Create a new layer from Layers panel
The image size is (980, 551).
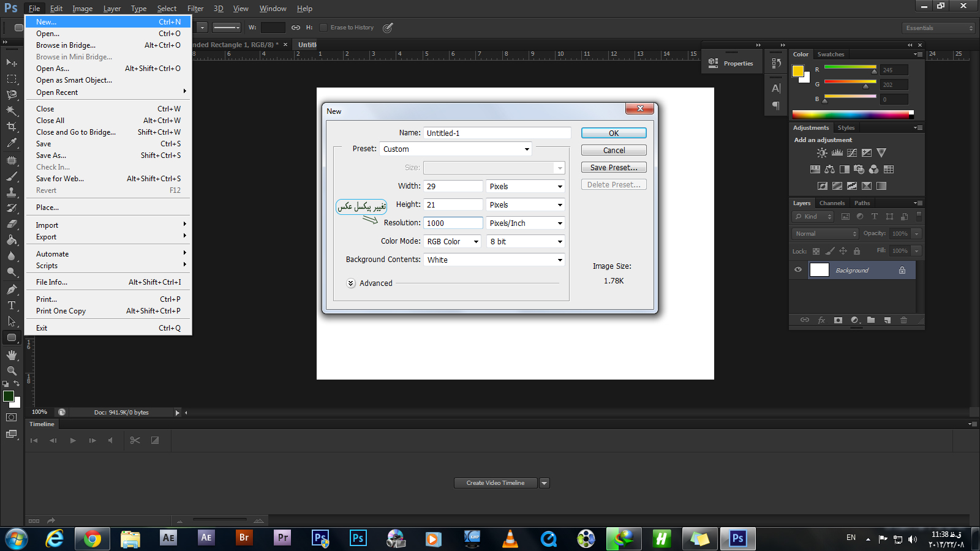887,320
